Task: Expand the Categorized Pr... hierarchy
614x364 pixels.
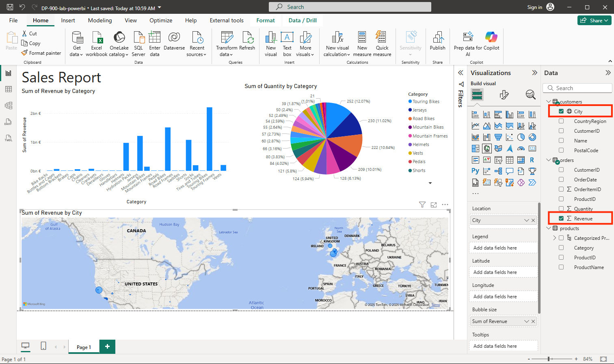Action: (x=555, y=238)
